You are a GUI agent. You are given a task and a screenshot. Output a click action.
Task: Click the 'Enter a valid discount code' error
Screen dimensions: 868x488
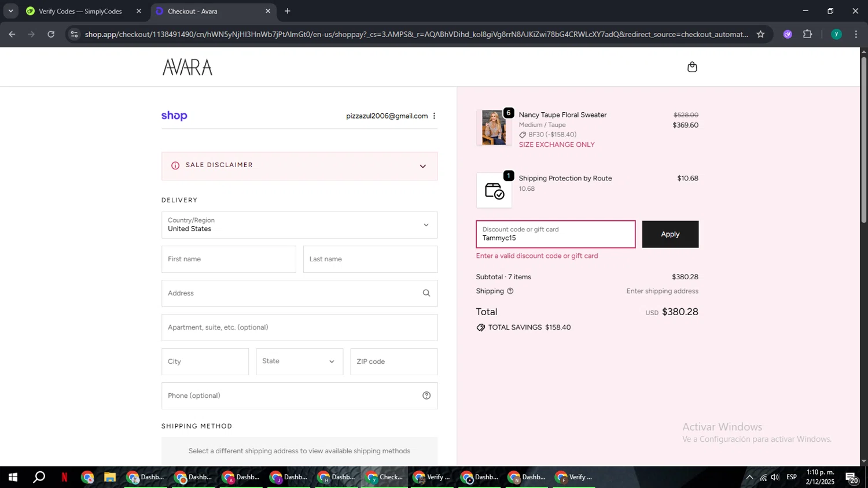coord(537,256)
